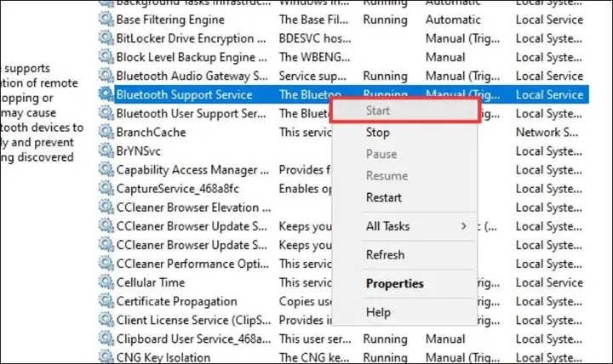Click the icon for Block Level Backup Engine
Image resolution: width=613 pixels, height=364 pixels.
(x=106, y=57)
